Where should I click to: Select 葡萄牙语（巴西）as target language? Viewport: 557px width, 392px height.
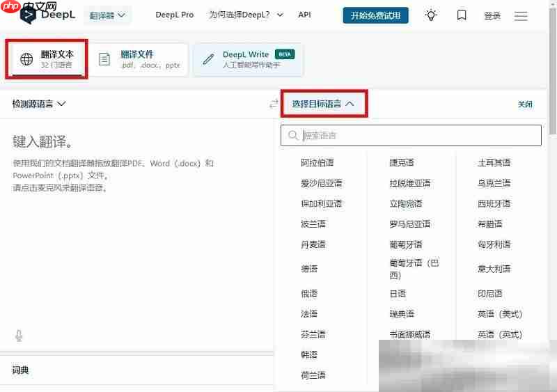(x=414, y=269)
